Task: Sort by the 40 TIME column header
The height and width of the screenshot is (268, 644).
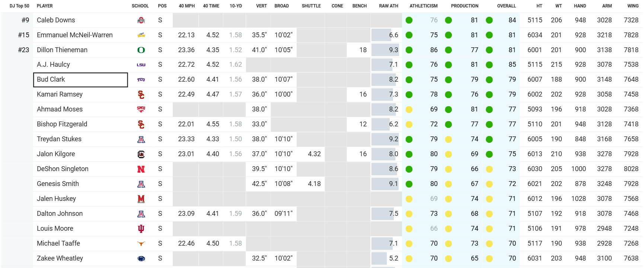Action: [x=211, y=6]
